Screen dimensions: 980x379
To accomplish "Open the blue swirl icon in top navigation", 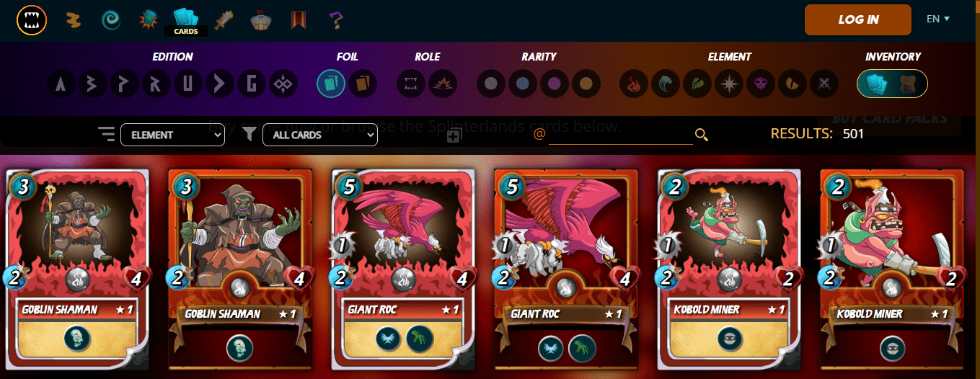I will tap(112, 19).
